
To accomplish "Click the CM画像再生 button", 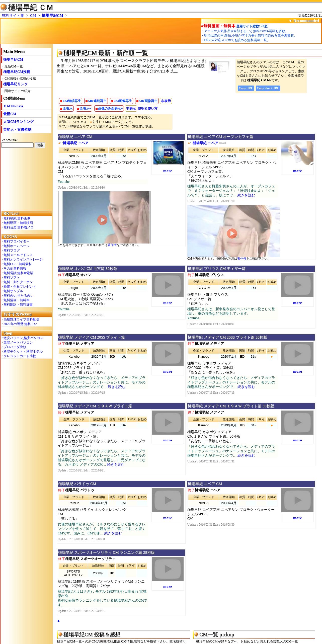I will (121, 101).
